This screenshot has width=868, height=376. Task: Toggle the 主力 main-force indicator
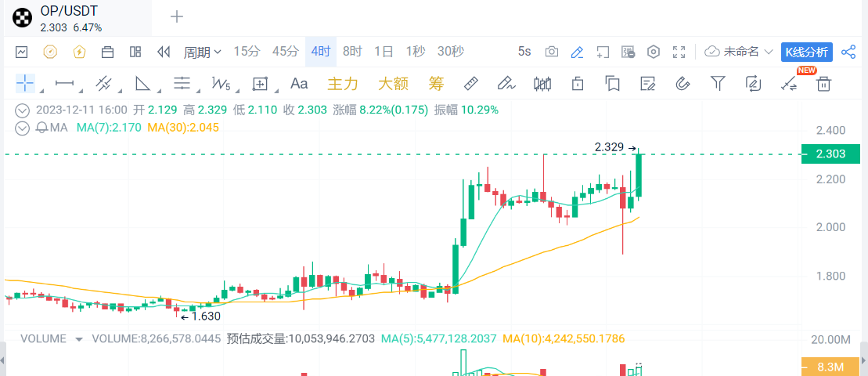tap(342, 83)
